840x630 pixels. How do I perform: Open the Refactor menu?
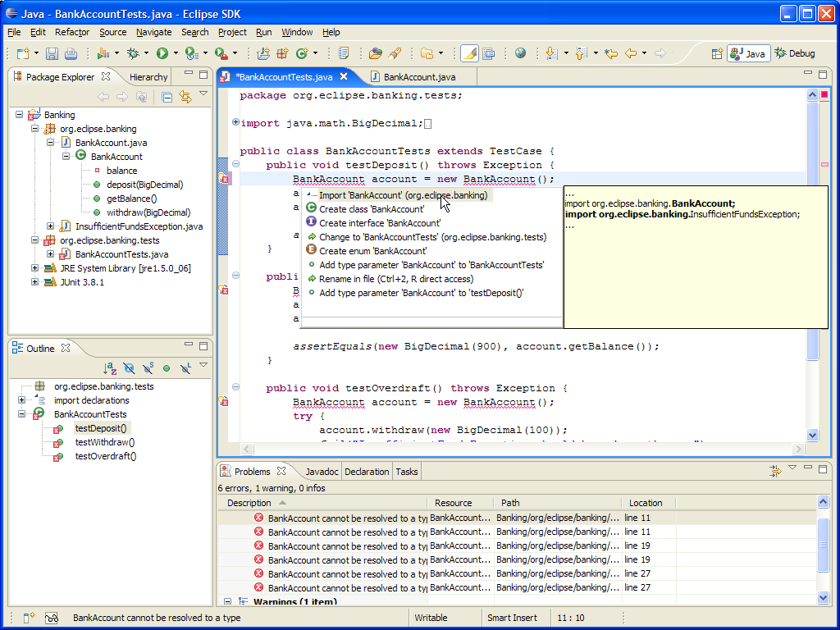[x=72, y=32]
